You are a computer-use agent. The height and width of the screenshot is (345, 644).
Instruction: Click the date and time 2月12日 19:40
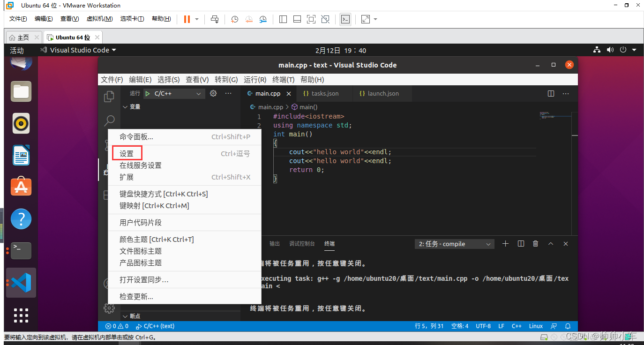tap(341, 50)
